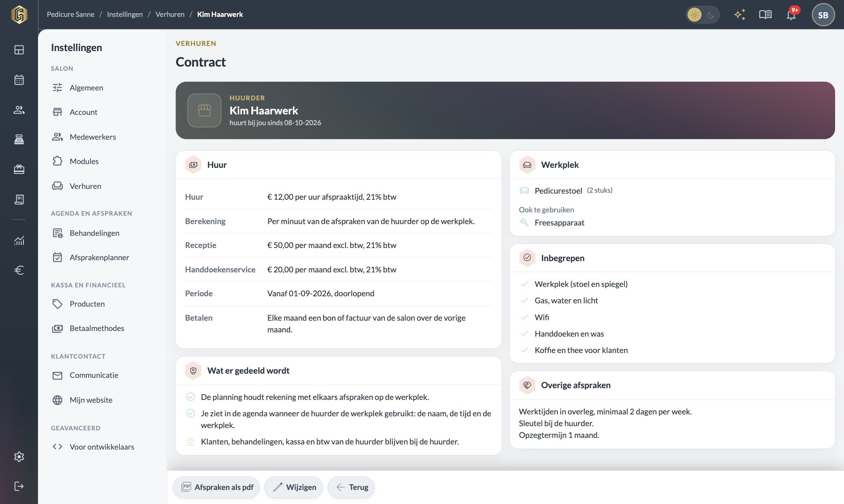Open the calendar icon in left rail

pyautogui.click(x=19, y=80)
